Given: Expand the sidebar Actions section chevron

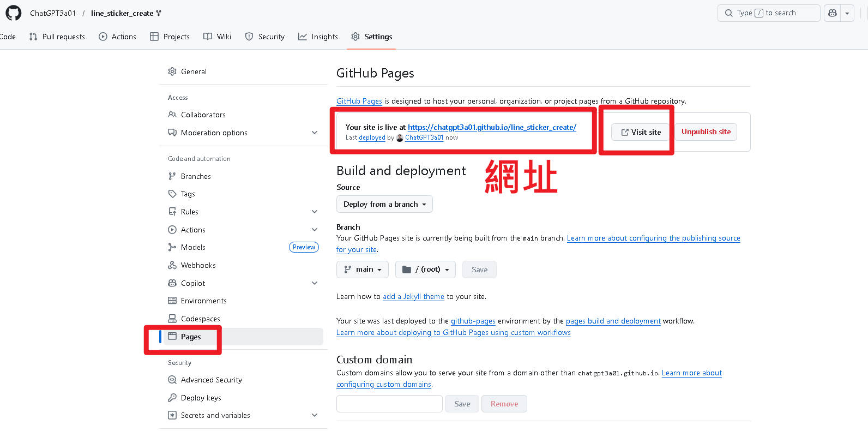Looking at the screenshot, I should point(315,230).
